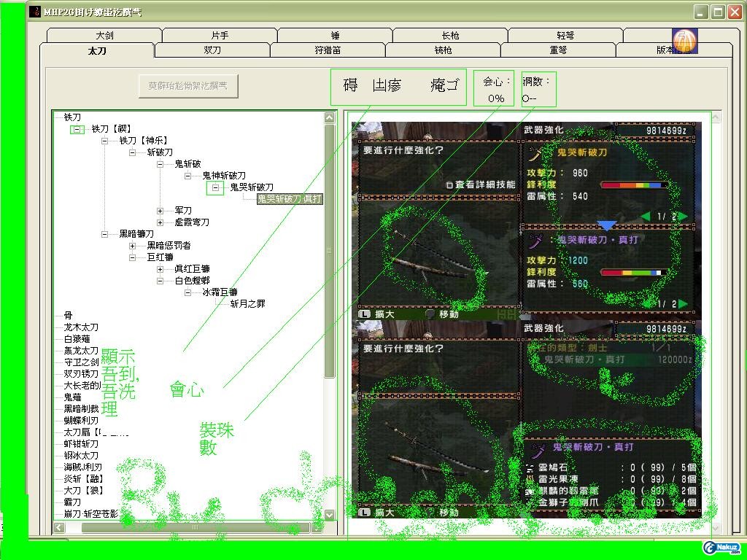
Task: Open the 长枪 tab
Action: pyautogui.click(x=450, y=36)
